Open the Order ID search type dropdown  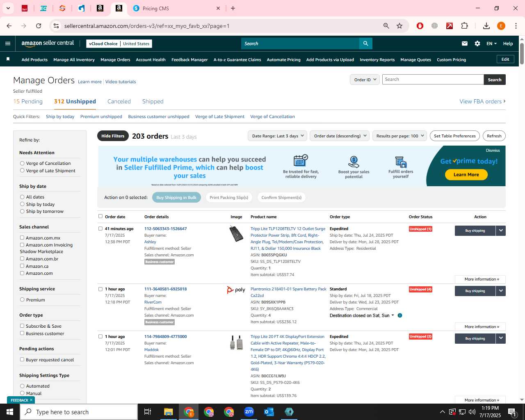pyautogui.click(x=365, y=80)
